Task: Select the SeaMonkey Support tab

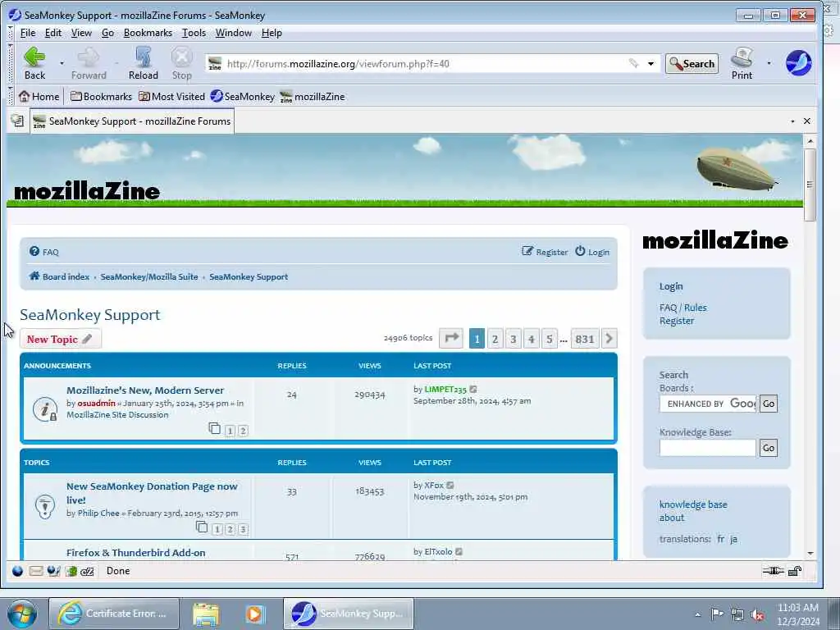Action: [132, 121]
